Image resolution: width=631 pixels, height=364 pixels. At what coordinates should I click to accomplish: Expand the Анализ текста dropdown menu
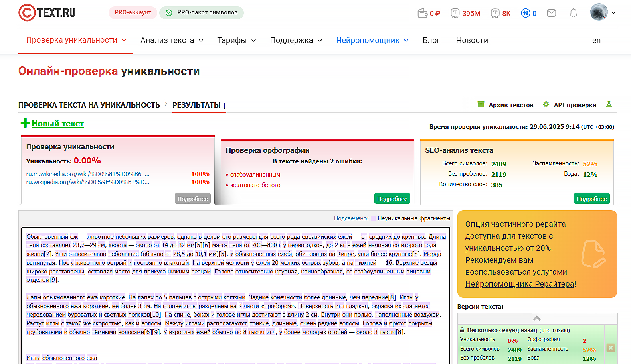point(172,40)
